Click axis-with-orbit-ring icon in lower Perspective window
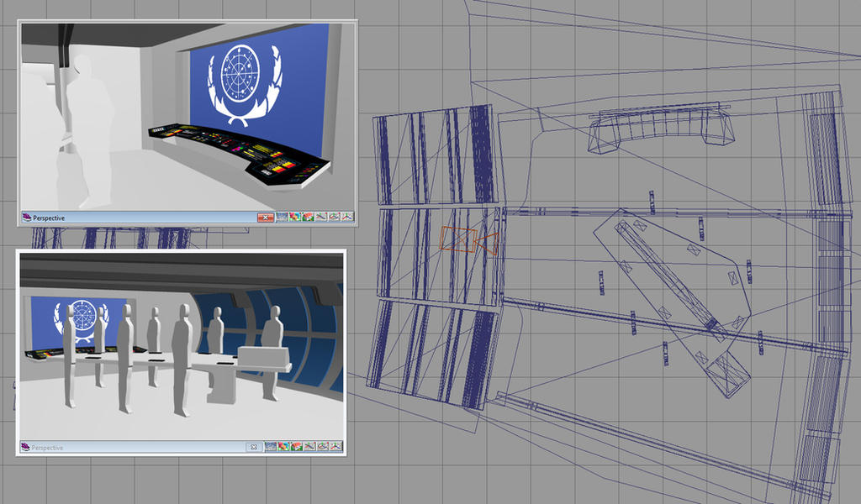The image size is (861, 504). 323,446
